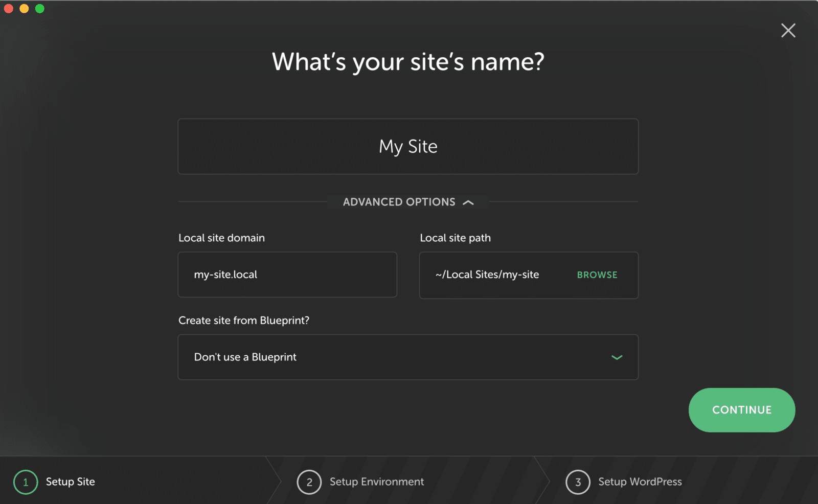The image size is (818, 504).
Task: Go to the Setup Environment step
Action: [376, 482]
